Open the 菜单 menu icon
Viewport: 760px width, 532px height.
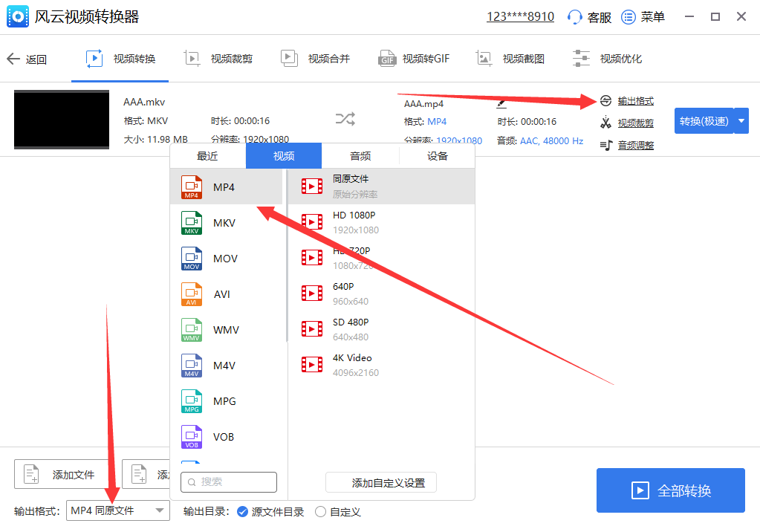click(629, 17)
